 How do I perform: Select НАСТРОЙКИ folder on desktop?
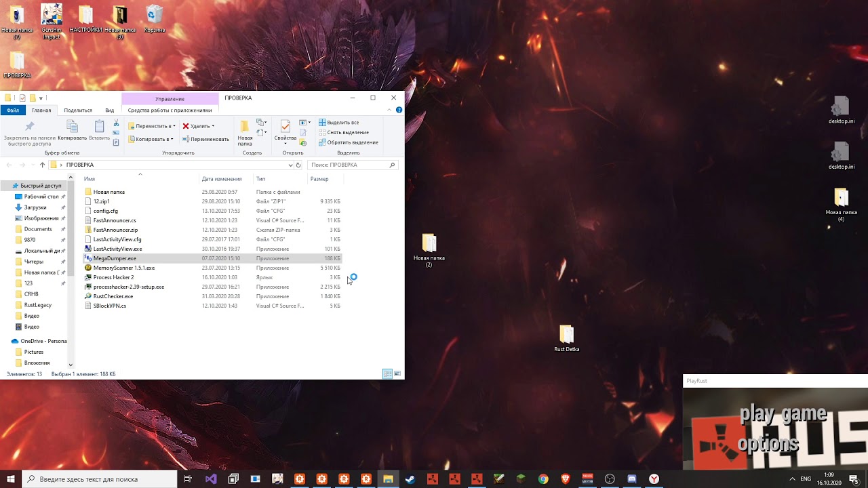85,19
